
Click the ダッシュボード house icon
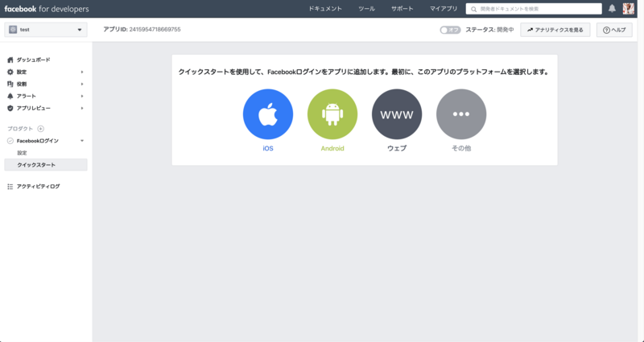click(10, 60)
